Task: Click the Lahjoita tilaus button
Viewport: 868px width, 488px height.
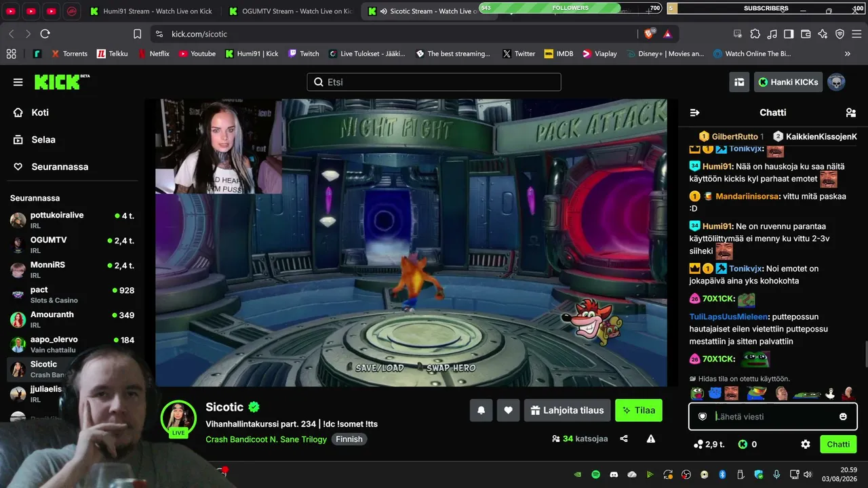Action: pyautogui.click(x=567, y=410)
